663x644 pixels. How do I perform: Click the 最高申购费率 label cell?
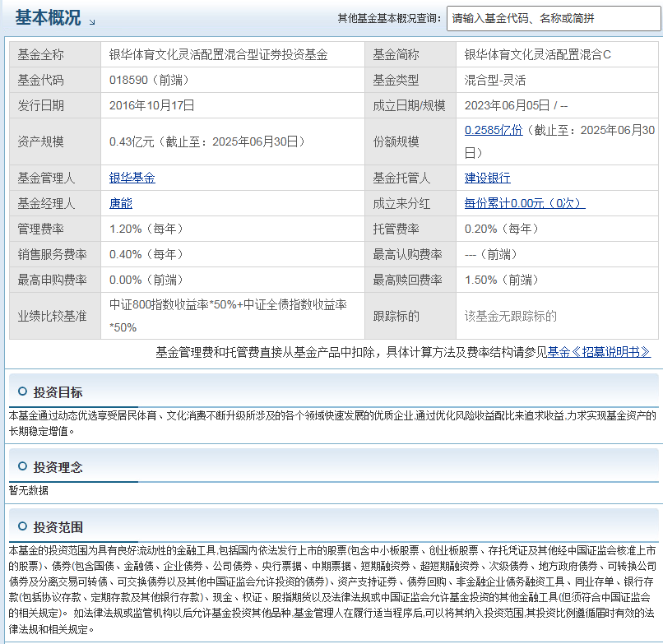[55, 280]
